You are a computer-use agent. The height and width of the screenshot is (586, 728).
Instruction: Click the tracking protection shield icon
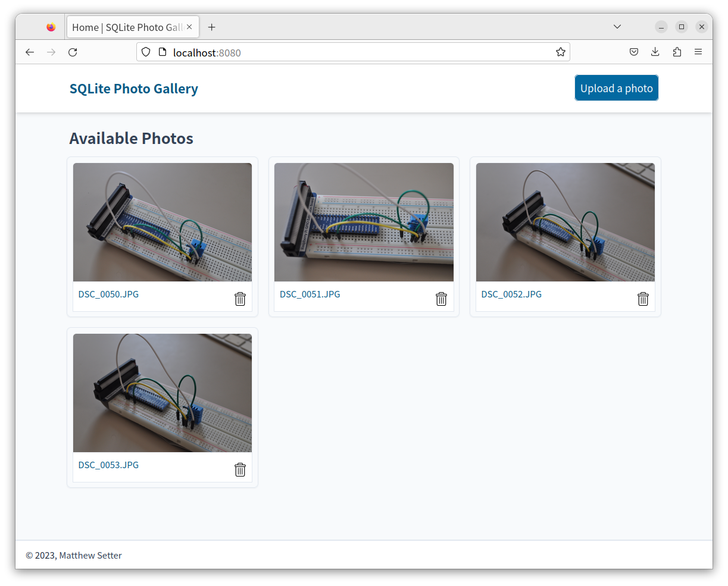coord(146,52)
